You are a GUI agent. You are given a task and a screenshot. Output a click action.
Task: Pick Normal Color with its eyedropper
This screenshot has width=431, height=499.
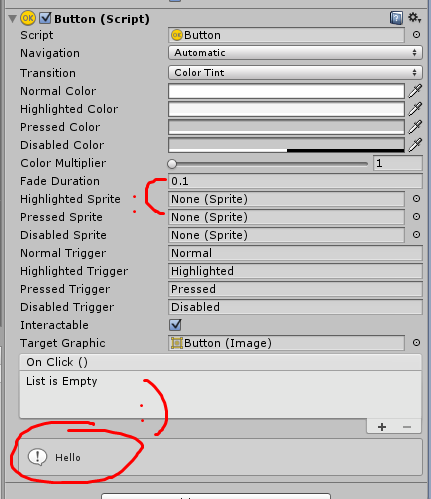[x=415, y=91]
